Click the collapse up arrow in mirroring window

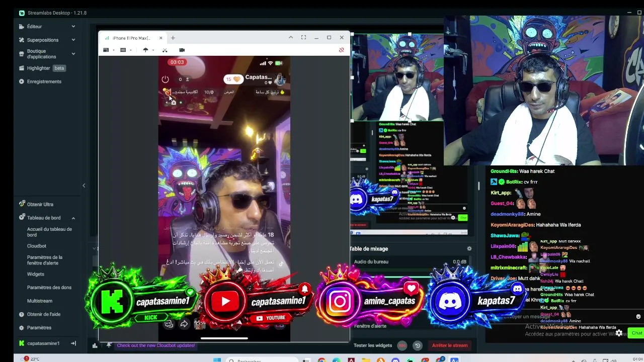pos(291,37)
